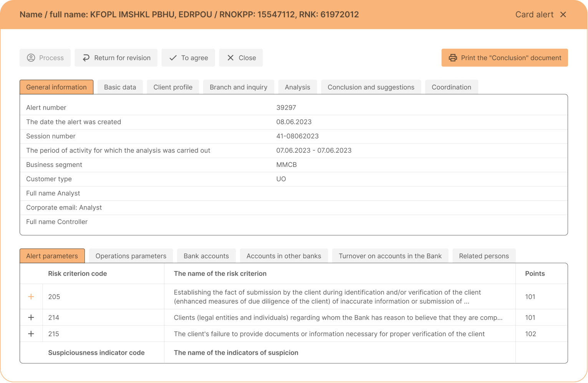
Task: Click the alert number value 39297
Action: (x=286, y=108)
